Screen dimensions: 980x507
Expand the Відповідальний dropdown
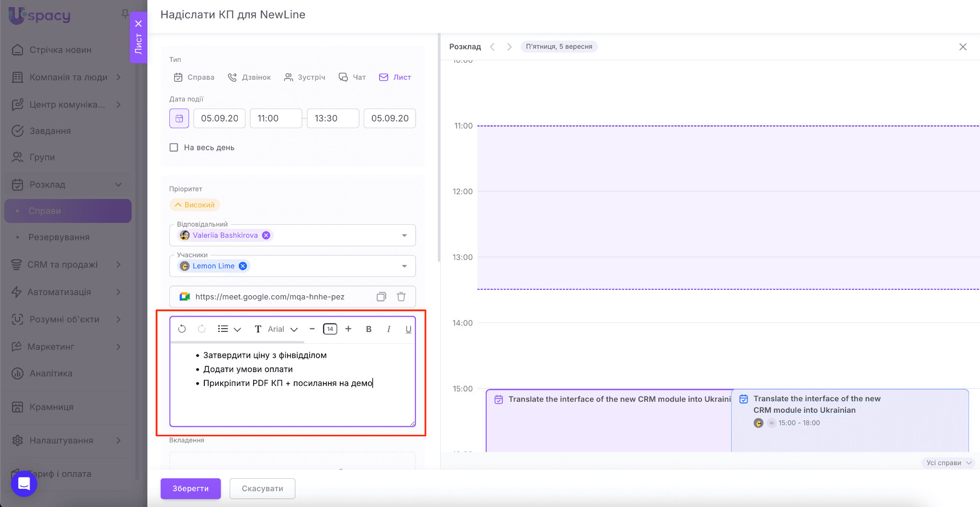pyautogui.click(x=404, y=235)
